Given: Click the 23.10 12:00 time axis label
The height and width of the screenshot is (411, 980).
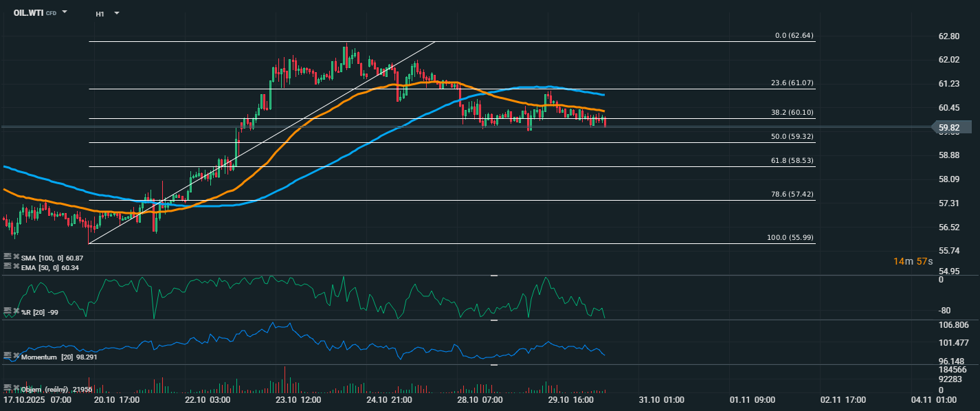Looking at the screenshot, I should pyautogui.click(x=298, y=399).
